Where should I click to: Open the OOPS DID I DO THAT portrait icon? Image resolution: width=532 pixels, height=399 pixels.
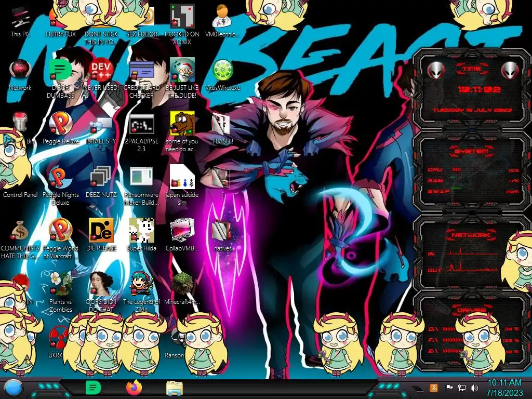click(101, 292)
